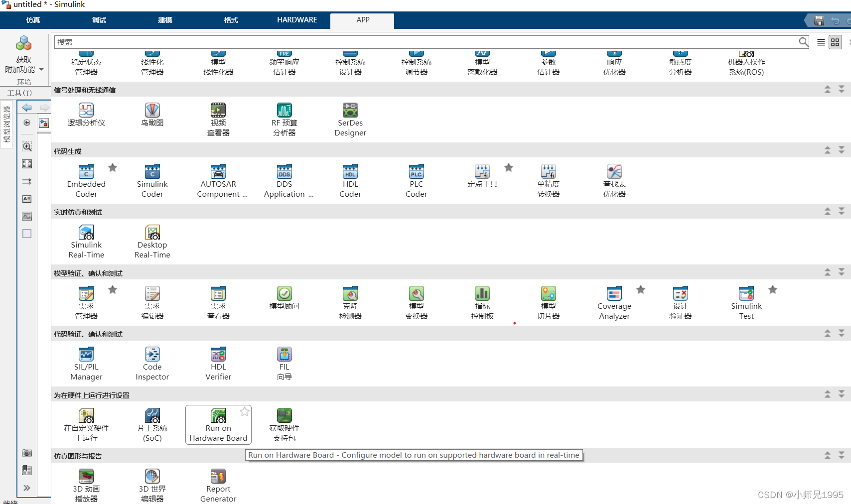Toggle favorite star for Simulink Test
851x504 pixels.
773,290
